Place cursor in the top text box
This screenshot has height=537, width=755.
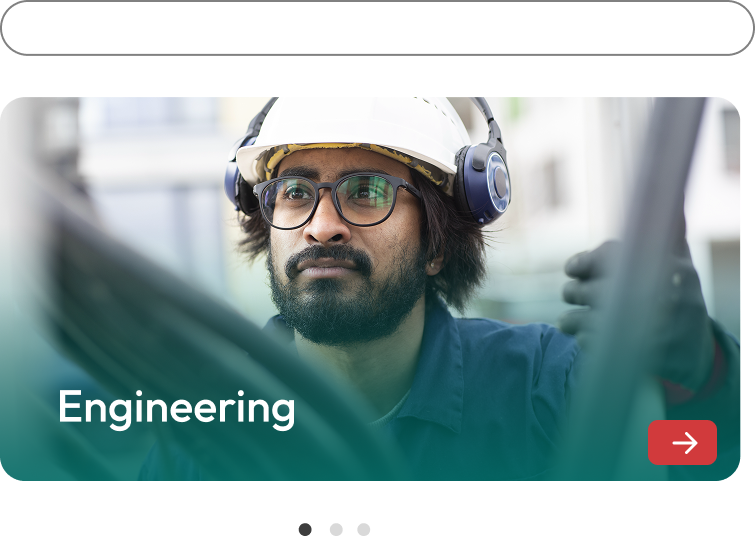[377, 28]
